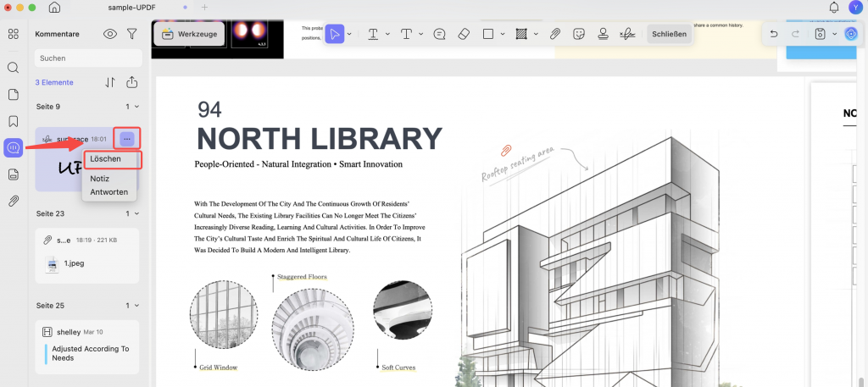The image size is (868, 387).
Task: Export comments using the share icon
Action: coord(131,82)
